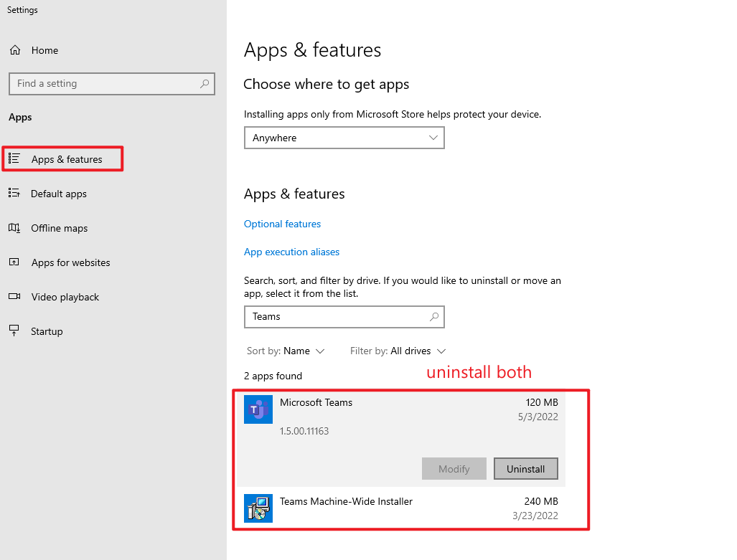Click the 3/23/2022 install date
The height and width of the screenshot is (560, 737).
coord(535,516)
